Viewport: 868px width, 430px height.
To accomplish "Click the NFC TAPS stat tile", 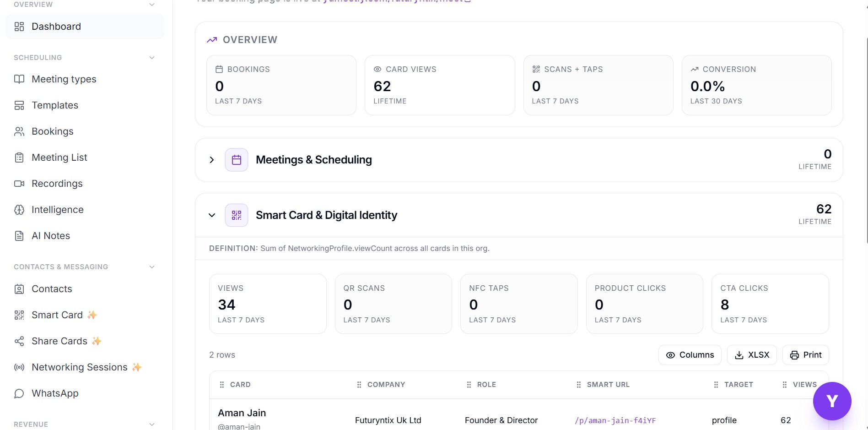I will click(519, 304).
